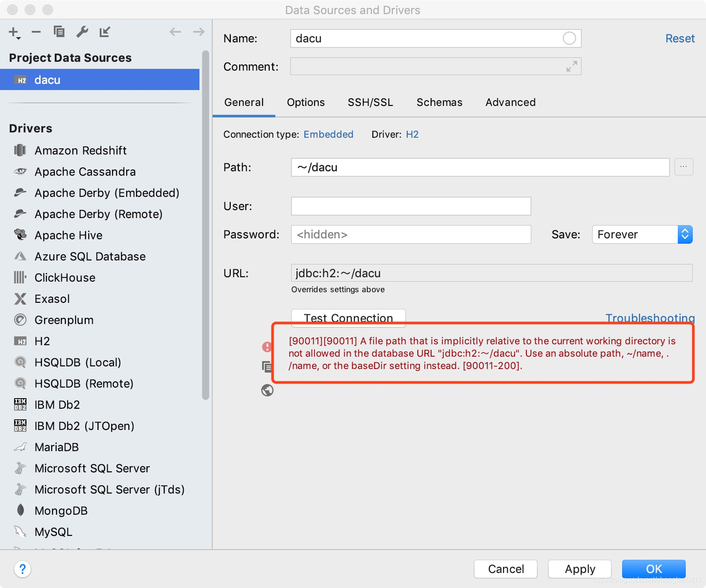706x588 pixels.
Task: Click the globe icon below the error
Action: (267, 390)
